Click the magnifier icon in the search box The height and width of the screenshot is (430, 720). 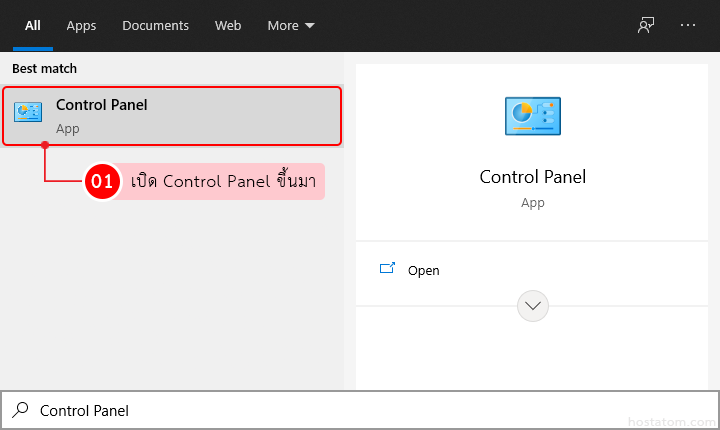[x=20, y=410]
